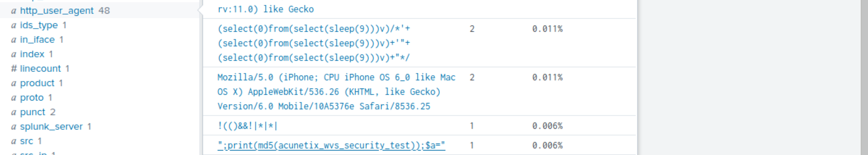The image size is (868, 155).
Task: Click the string-type icon beside http_user_agent
Action: tap(14, 11)
